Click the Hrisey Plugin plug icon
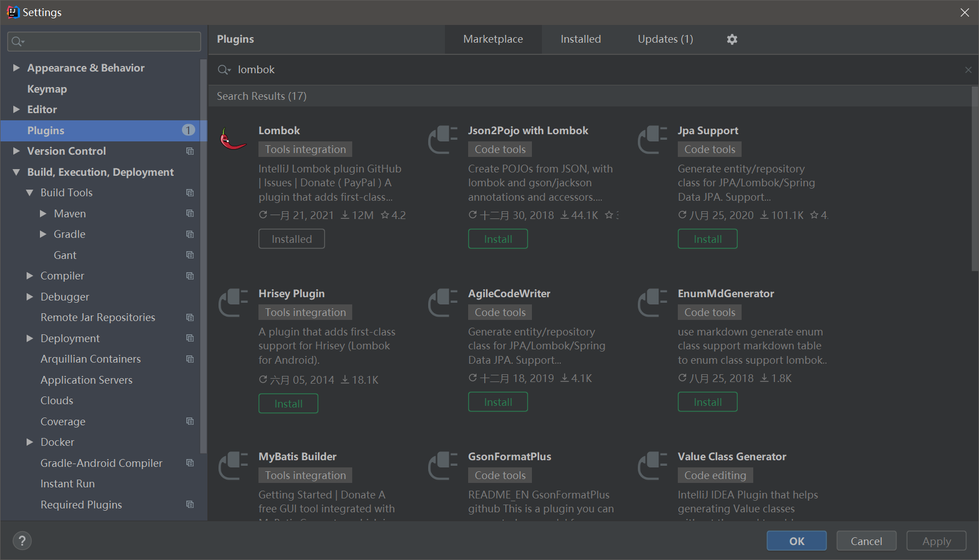Viewport: 979px width, 560px height. pos(233,302)
